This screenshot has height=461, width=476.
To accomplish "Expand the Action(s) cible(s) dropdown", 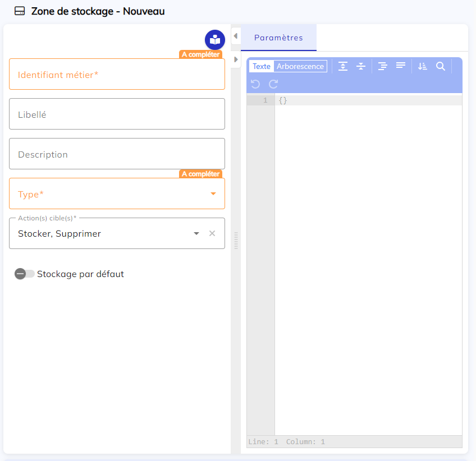I will click(196, 233).
